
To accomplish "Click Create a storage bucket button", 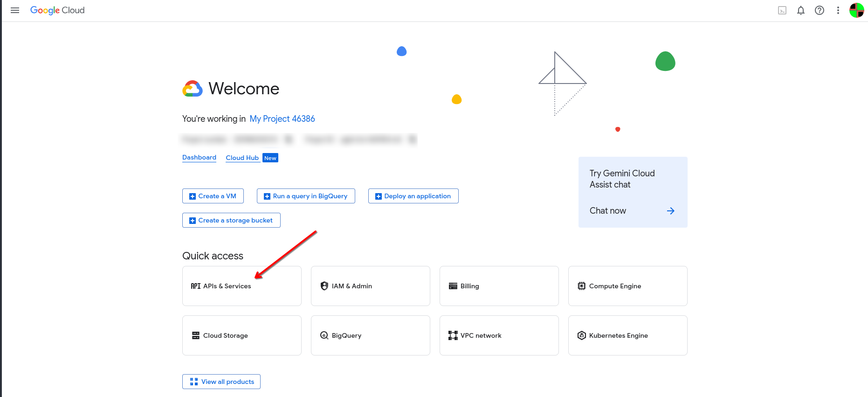I will (231, 220).
